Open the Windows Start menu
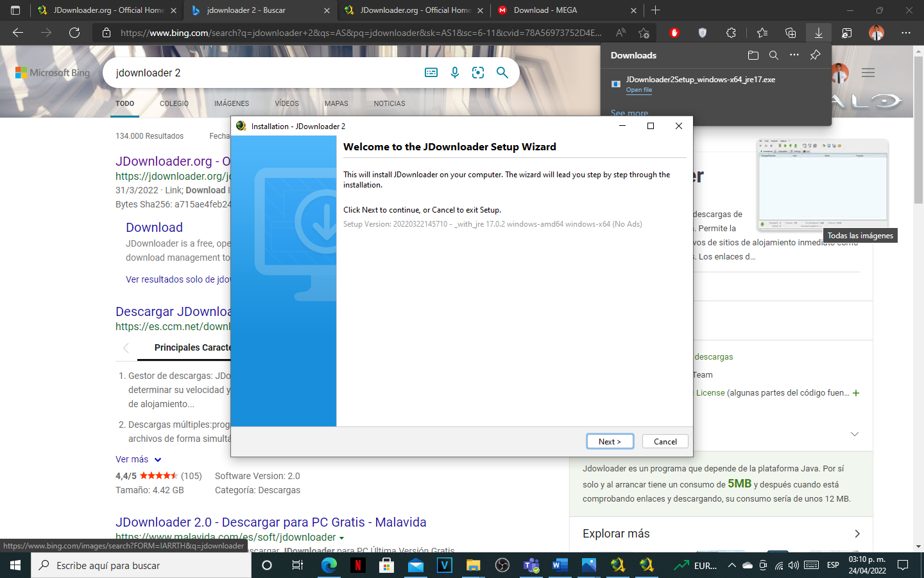The image size is (924, 578). pyautogui.click(x=15, y=565)
